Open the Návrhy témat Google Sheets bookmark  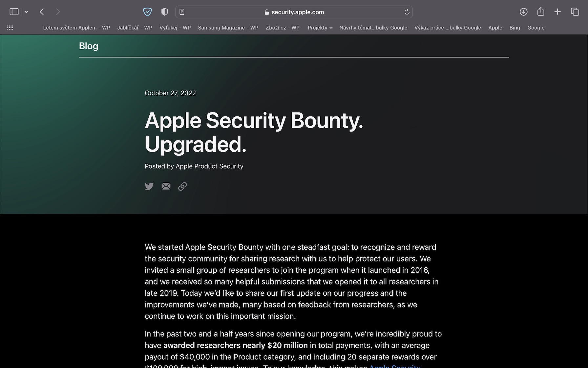click(373, 28)
